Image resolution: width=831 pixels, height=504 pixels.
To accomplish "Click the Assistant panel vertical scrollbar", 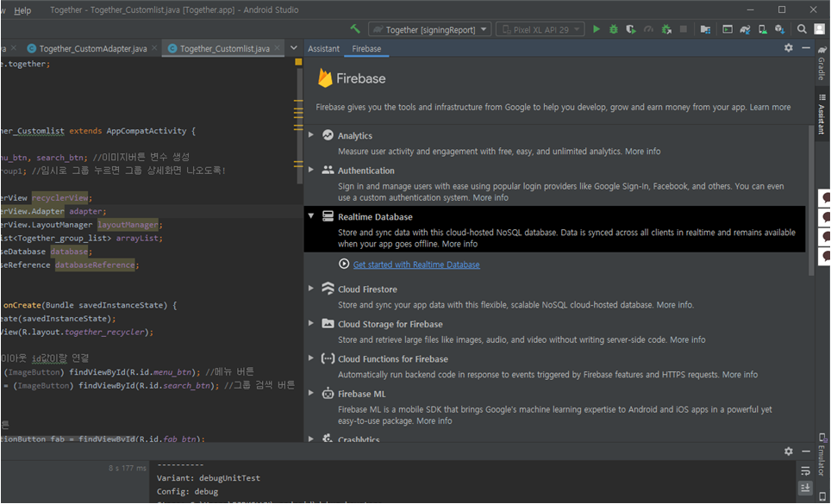I will pos(811,200).
